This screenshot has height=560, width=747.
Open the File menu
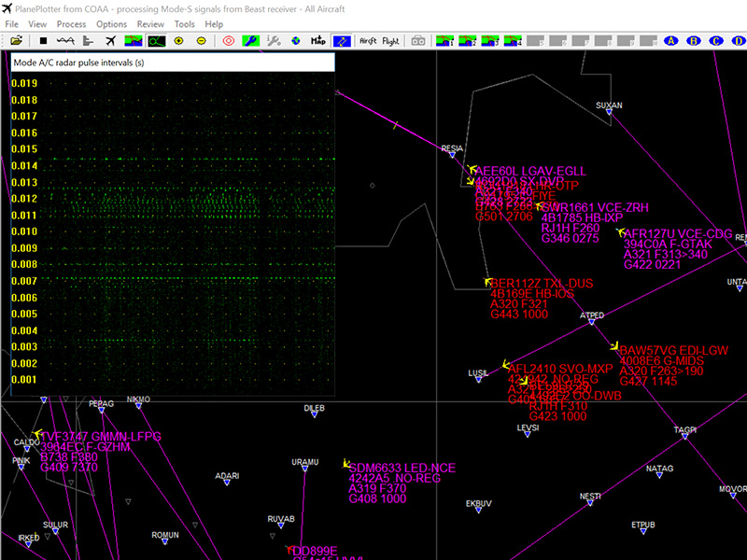tap(12, 24)
